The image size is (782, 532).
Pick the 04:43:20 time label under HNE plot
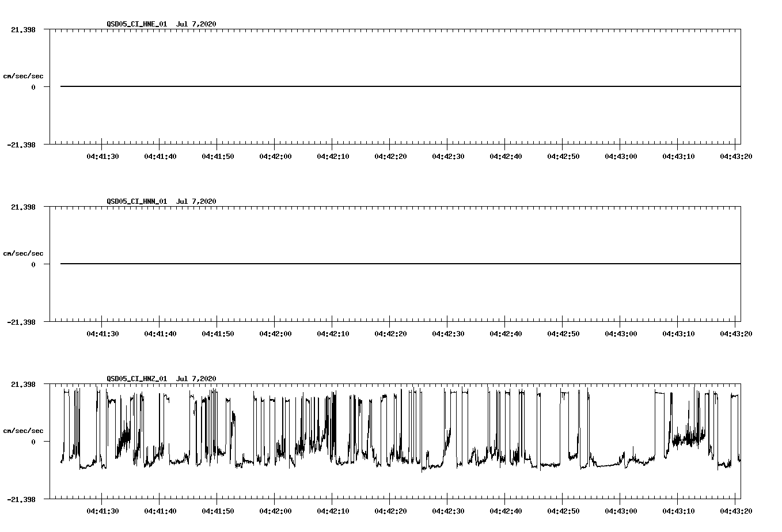(736, 156)
